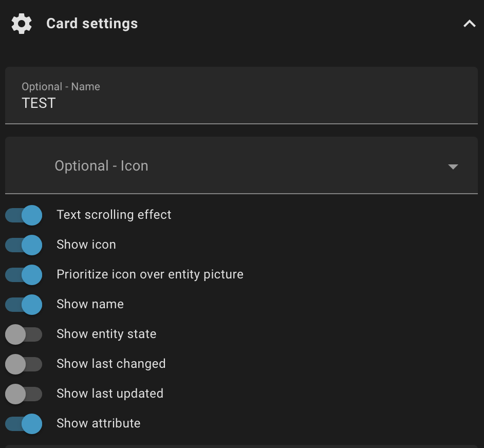The width and height of the screenshot is (484, 448).
Task: Click the "Show last changed" label text
Action: tap(111, 364)
